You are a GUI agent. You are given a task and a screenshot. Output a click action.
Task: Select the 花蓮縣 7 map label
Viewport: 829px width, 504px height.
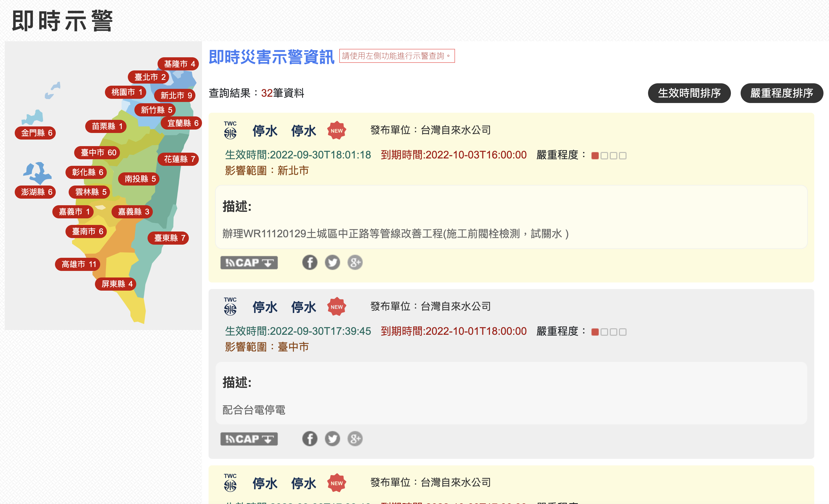coord(179,159)
